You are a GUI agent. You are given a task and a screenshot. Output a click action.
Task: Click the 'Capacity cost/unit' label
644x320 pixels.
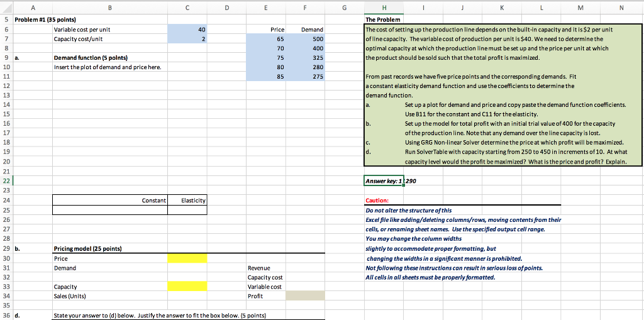[x=78, y=38]
